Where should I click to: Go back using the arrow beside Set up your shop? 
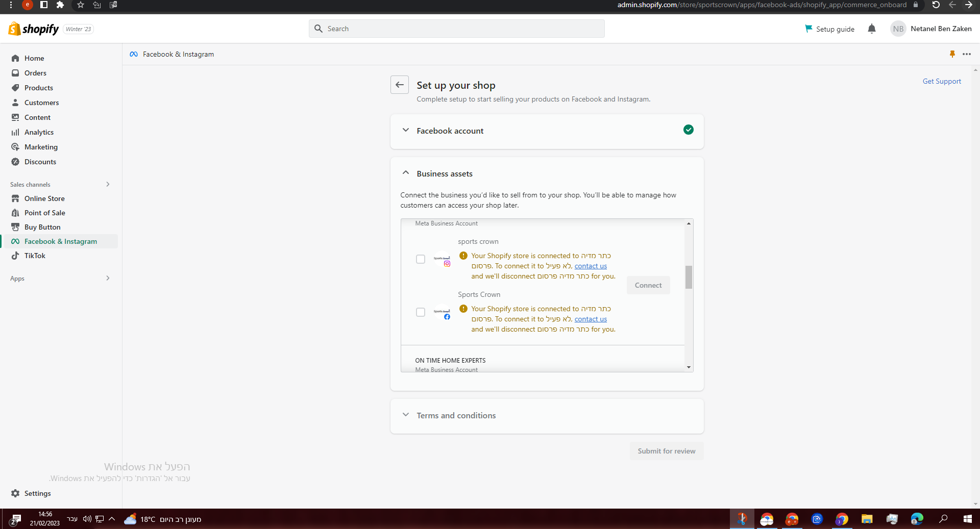[400, 85]
